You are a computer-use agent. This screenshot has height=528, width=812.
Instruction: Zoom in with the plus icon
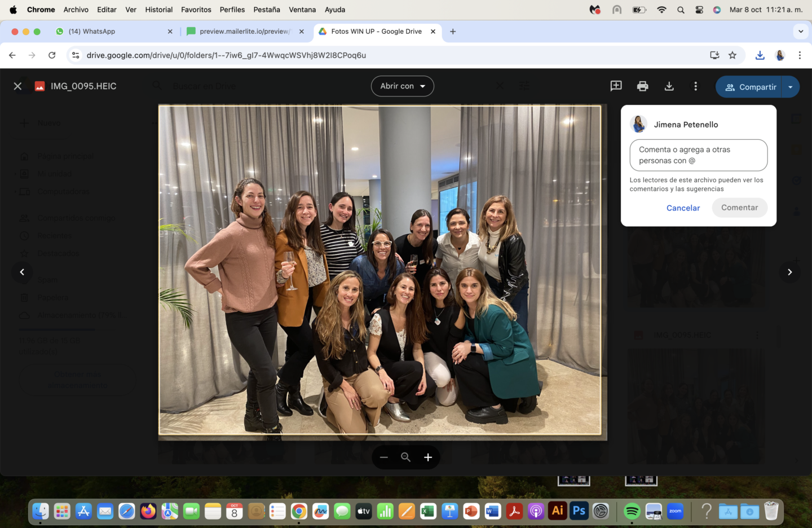[428, 457]
